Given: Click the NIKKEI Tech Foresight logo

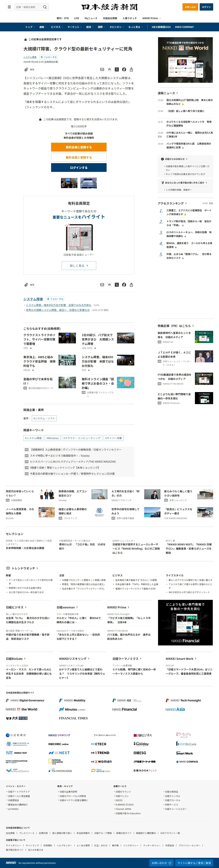Looking at the screenshot, I should pos(183,700).
